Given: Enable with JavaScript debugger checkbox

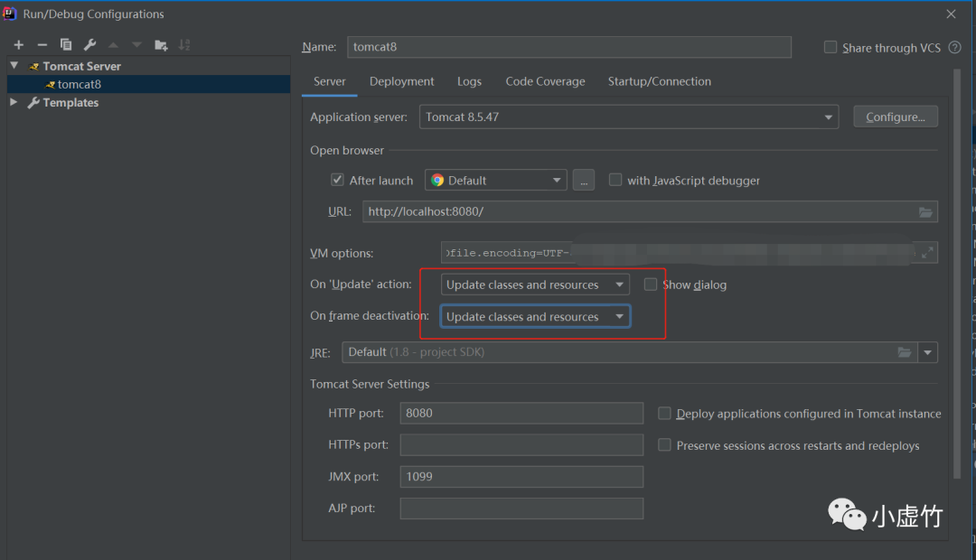Looking at the screenshot, I should 615,180.
